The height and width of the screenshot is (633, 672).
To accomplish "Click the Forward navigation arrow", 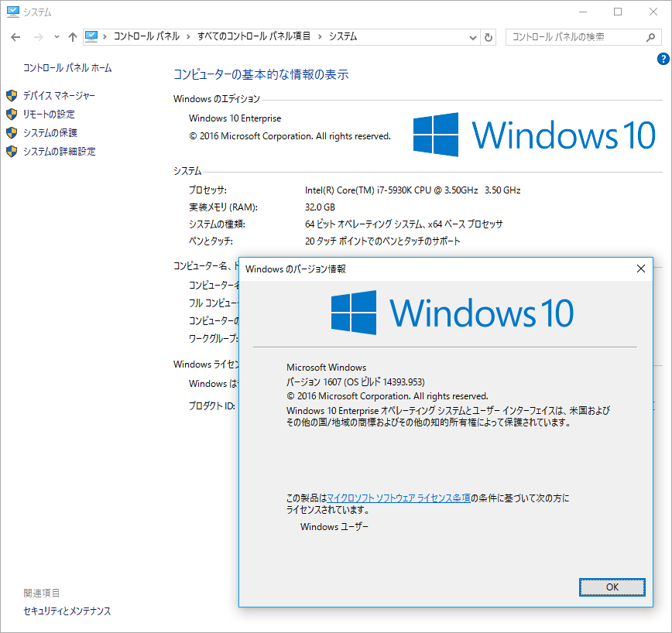I will (37, 37).
